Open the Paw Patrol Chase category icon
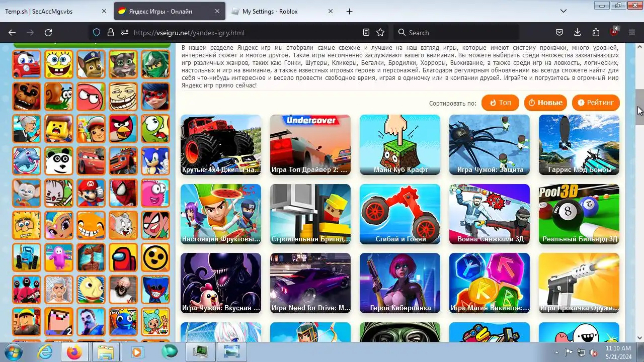Image resolution: width=644 pixels, height=362 pixels. click(91, 64)
